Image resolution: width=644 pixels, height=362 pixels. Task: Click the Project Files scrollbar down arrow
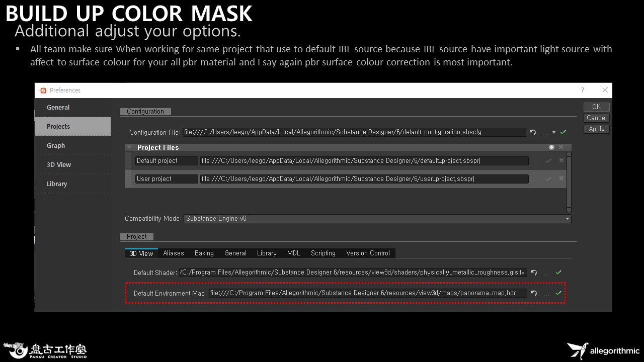569,209
